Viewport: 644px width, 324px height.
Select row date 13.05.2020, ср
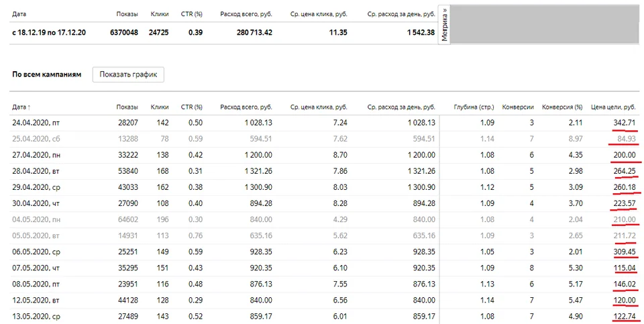[36, 317]
